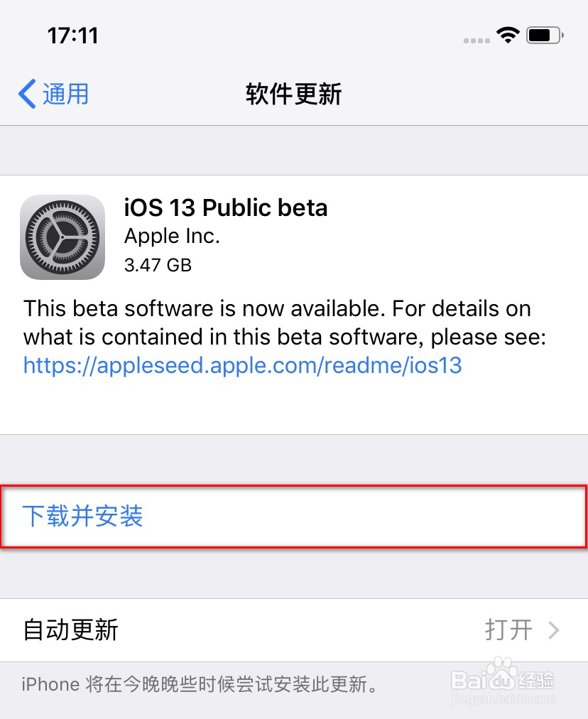Tap the 3.47 GB size text
This screenshot has height=719, width=588.
158,265
